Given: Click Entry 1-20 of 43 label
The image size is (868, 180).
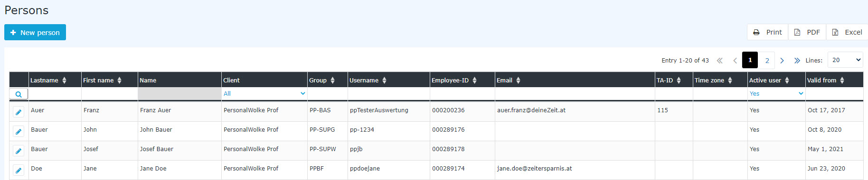Looking at the screenshot, I should tap(685, 61).
